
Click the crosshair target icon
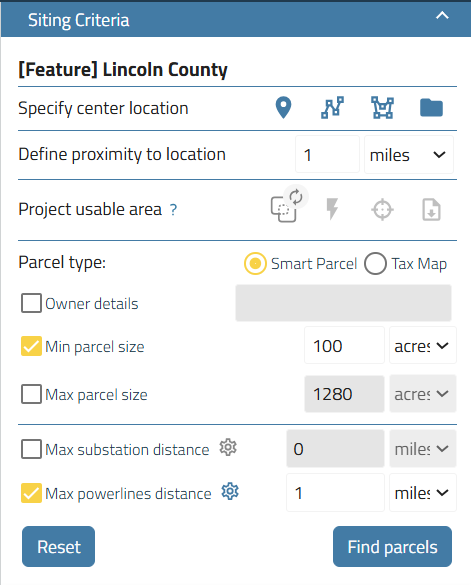(x=383, y=209)
